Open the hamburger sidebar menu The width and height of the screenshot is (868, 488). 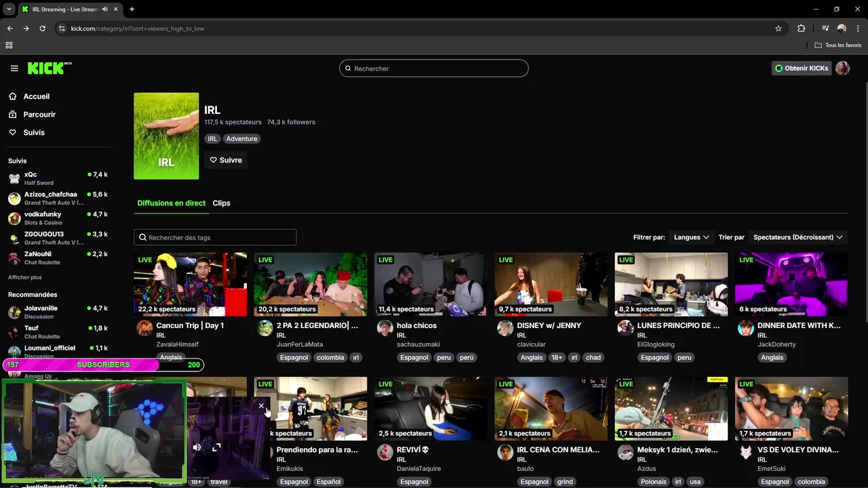click(x=14, y=68)
